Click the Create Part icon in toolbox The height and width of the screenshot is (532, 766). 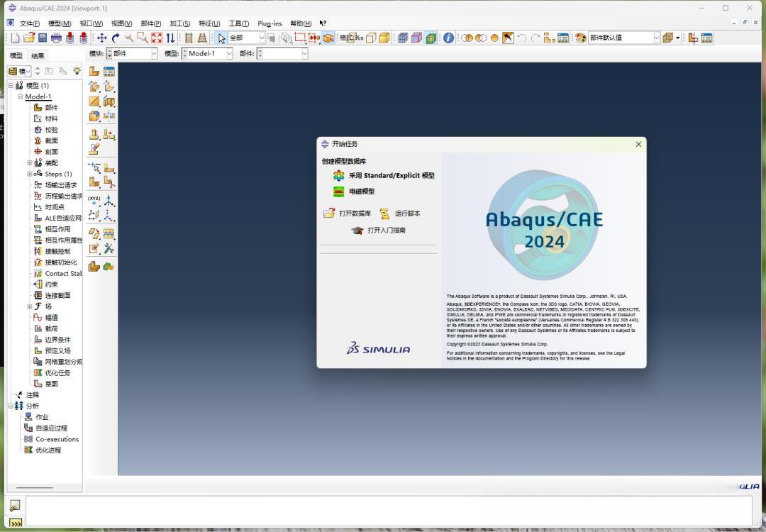[x=94, y=72]
